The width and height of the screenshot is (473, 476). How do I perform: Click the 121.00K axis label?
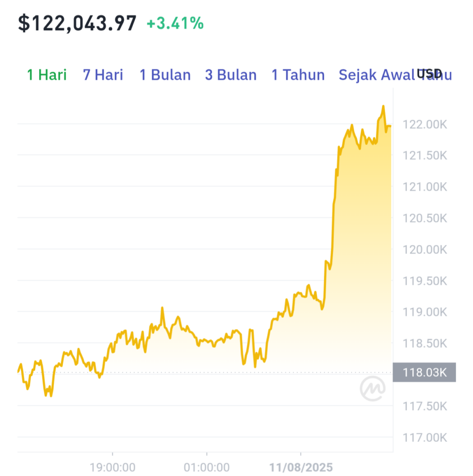coord(425,187)
